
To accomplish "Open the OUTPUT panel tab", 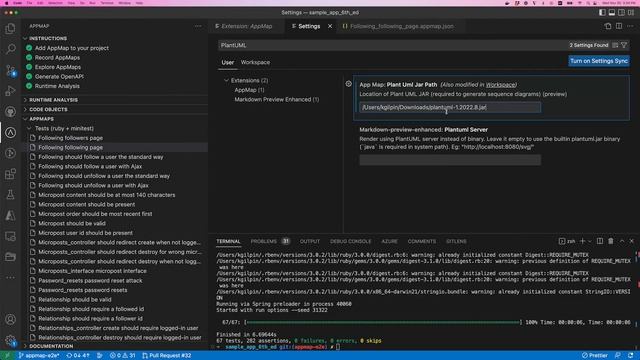I will [x=310, y=241].
